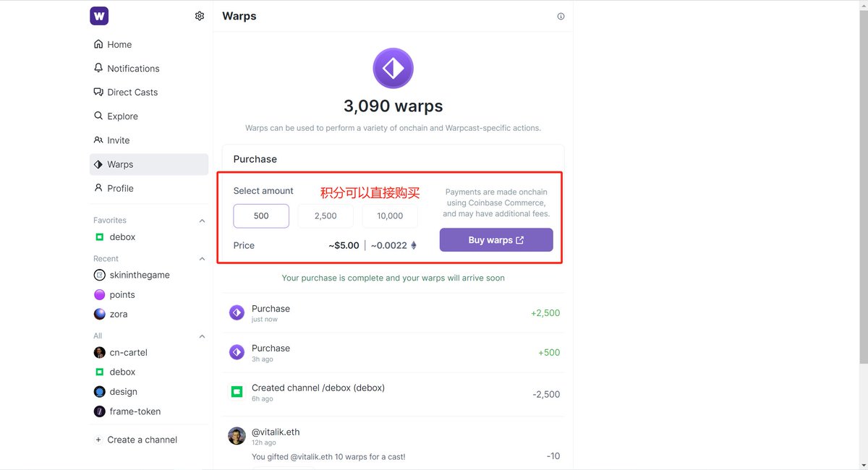Screen dimensions: 868x470
Task: Click the skininthegame channel icon
Action: (x=100, y=275)
